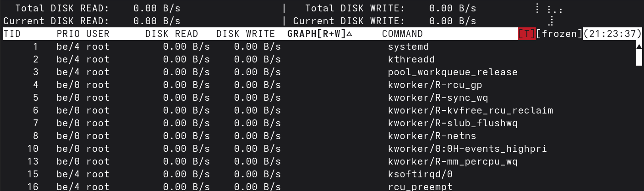Click the USER column header

click(98, 34)
